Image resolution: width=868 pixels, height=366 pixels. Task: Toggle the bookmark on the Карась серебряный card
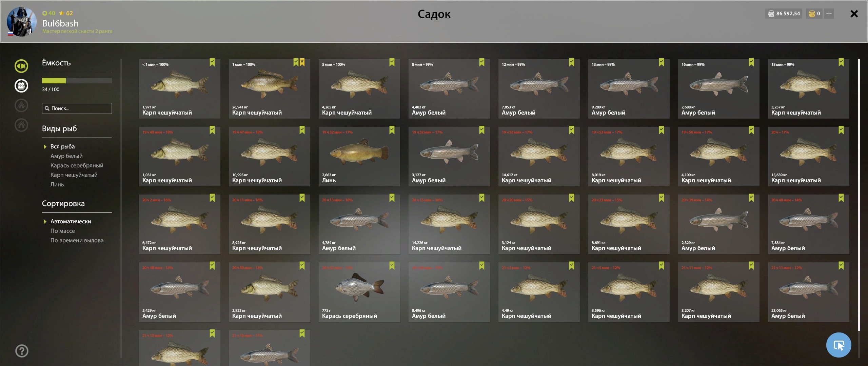tap(392, 265)
